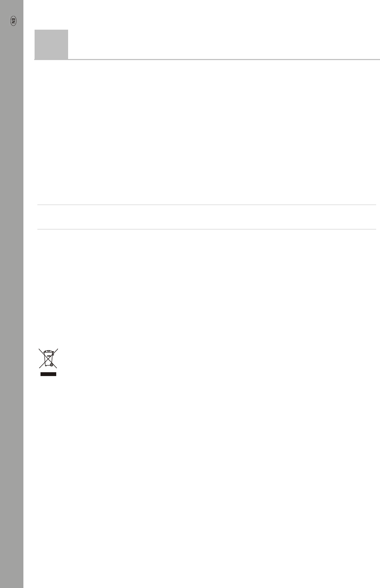
Task: Click the blank body area under header line
Action: [x=207, y=132]
